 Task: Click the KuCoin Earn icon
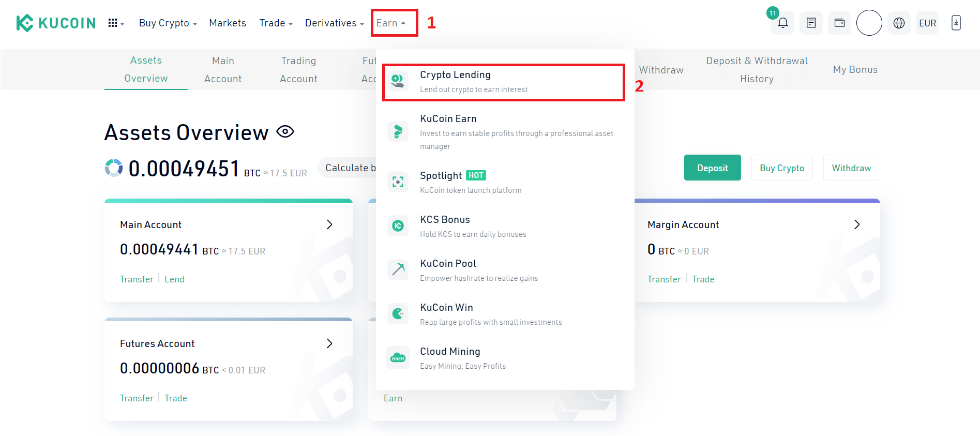point(398,131)
